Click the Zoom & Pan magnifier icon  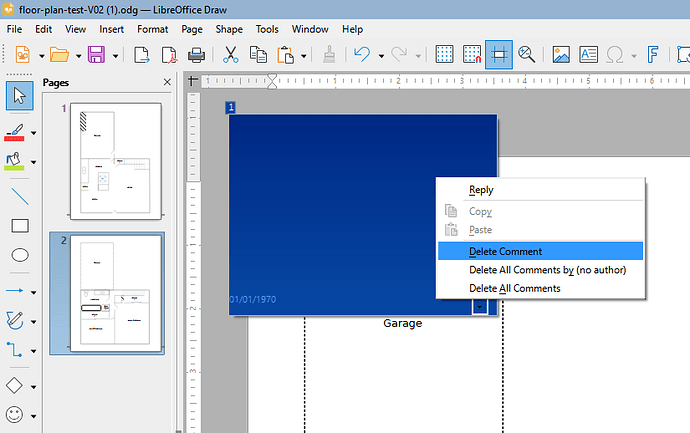pos(526,55)
